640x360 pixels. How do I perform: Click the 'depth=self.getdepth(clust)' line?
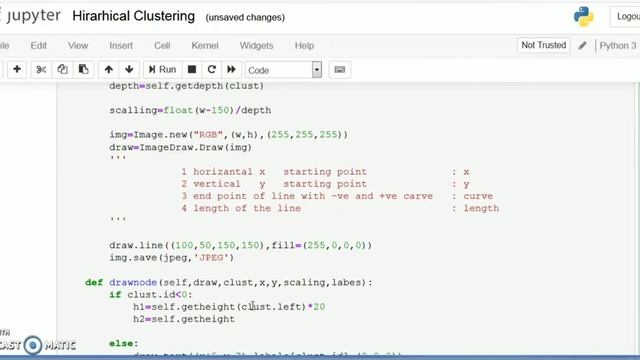tap(187, 86)
